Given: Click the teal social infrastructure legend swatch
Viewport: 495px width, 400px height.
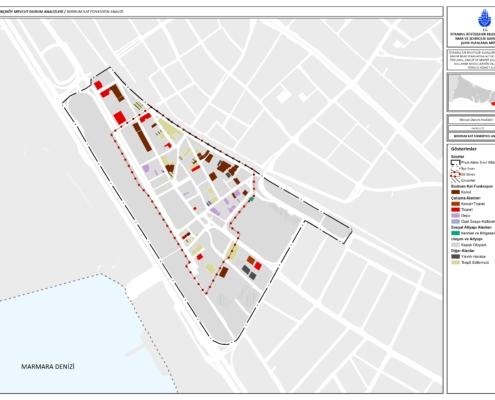Looking at the screenshot, I should coord(455,233).
